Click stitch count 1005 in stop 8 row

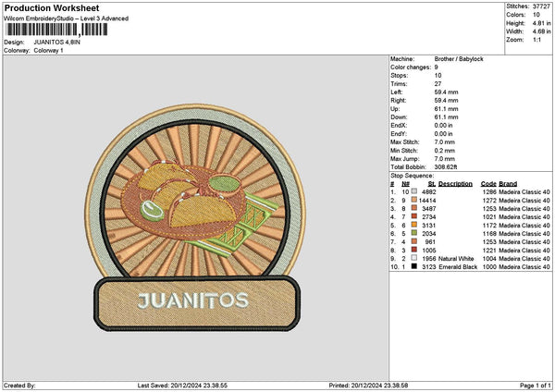[x=429, y=251]
